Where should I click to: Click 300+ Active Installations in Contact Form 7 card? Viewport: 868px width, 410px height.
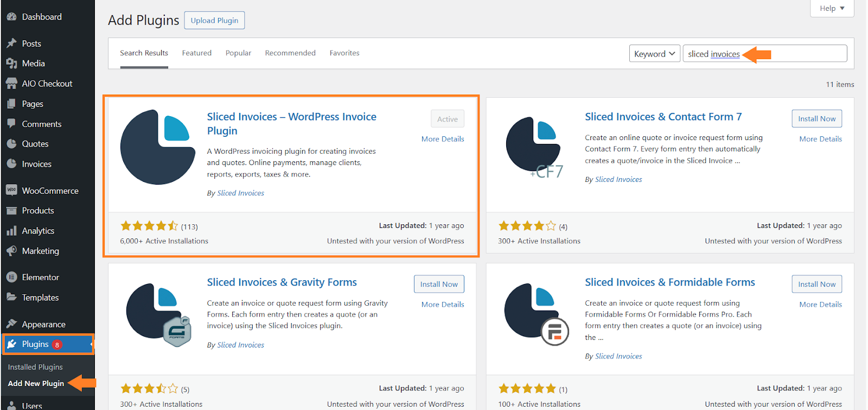pos(539,241)
